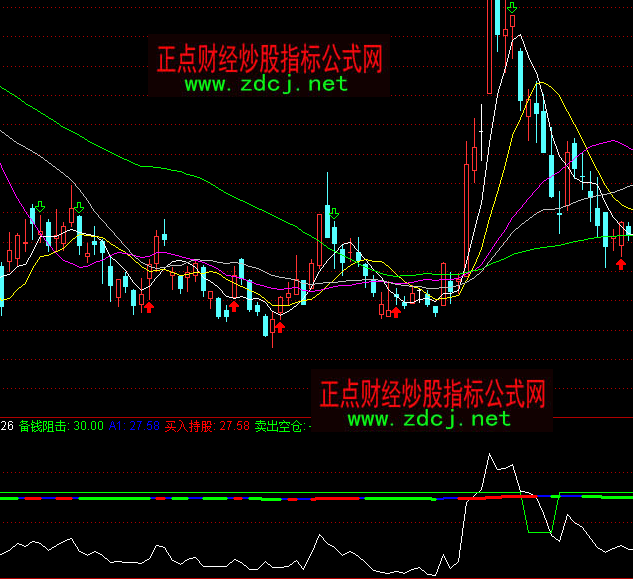Open the top www.zdcj.net link

tap(266, 84)
